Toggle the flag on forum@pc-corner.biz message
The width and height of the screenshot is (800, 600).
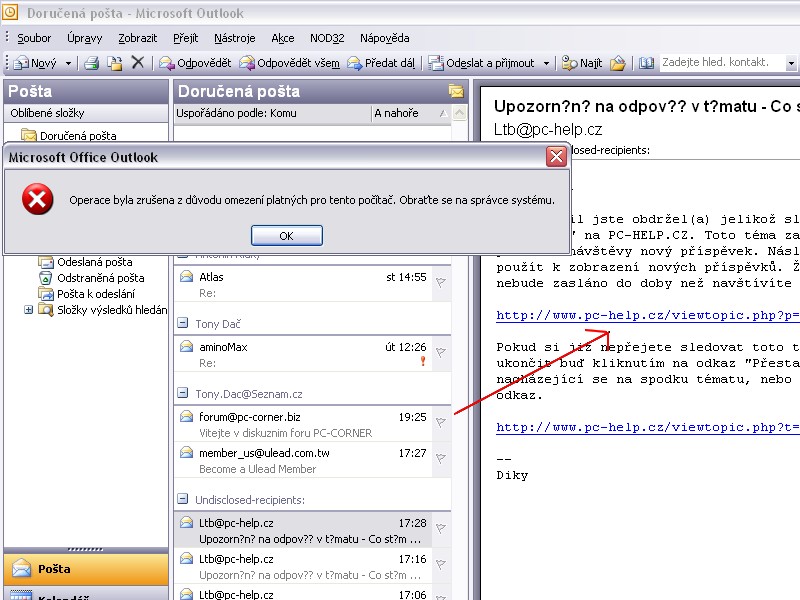(441, 422)
